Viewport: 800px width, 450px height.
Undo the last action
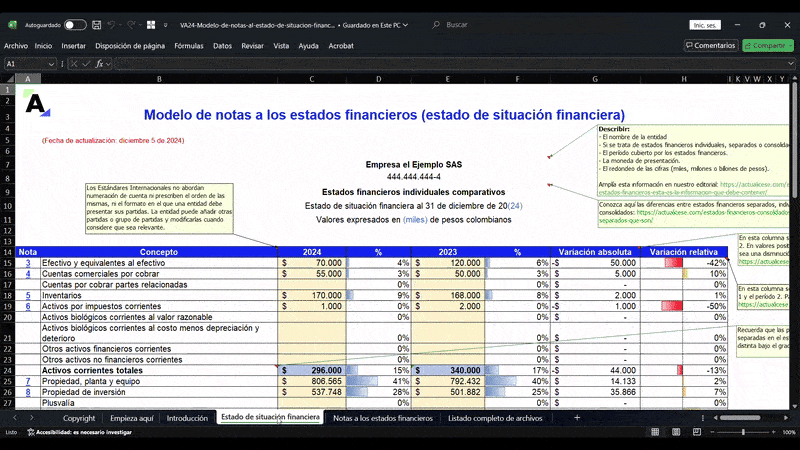(114, 24)
